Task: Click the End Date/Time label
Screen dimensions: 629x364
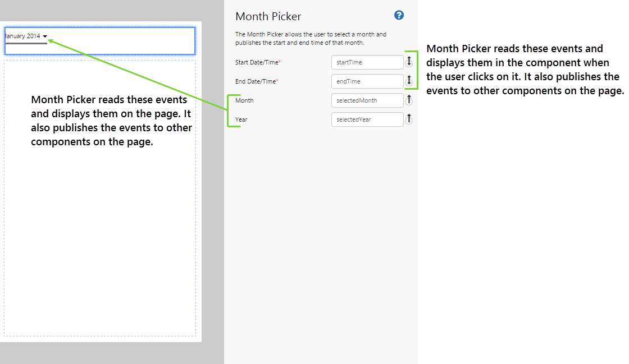Action: [x=257, y=81]
